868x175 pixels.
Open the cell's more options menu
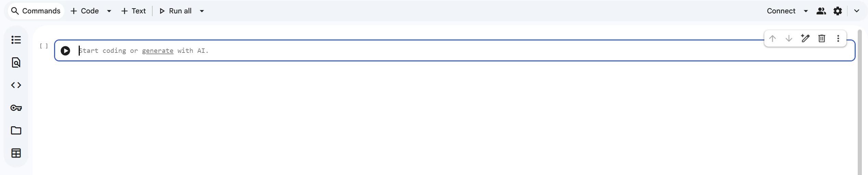click(838, 38)
